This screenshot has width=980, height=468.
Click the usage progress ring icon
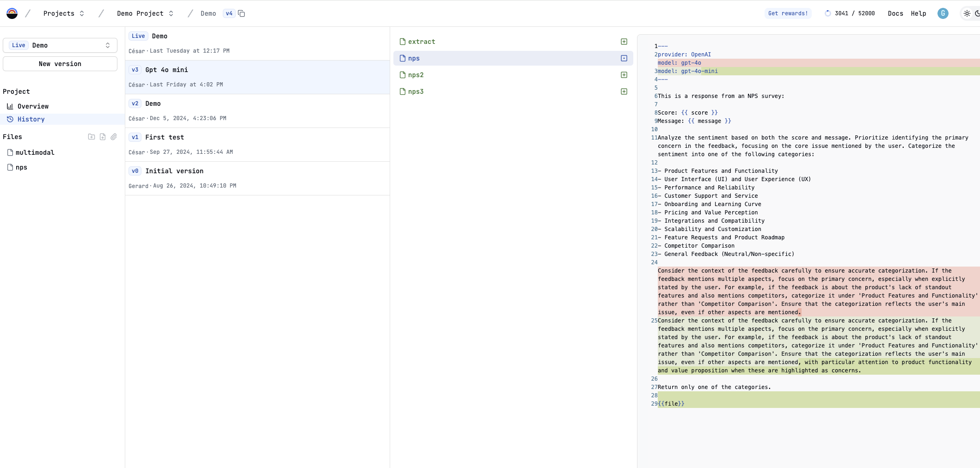[x=828, y=13]
